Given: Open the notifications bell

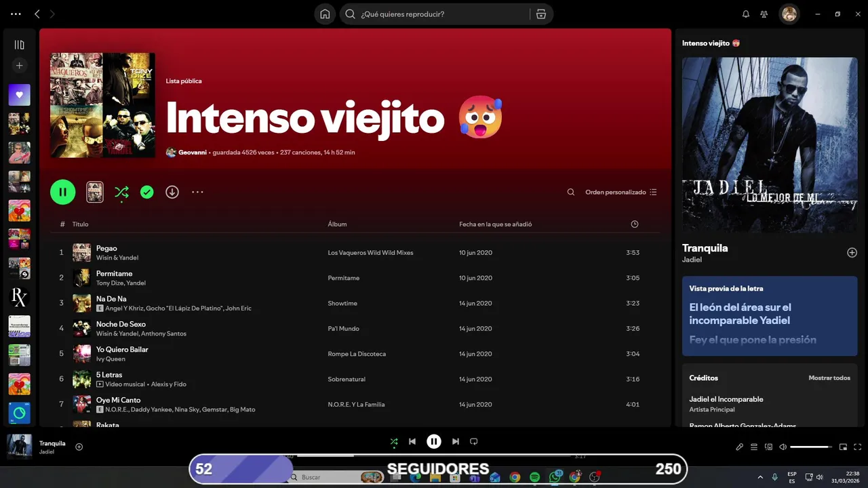Looking at the screenshot, I should point(746,14).
